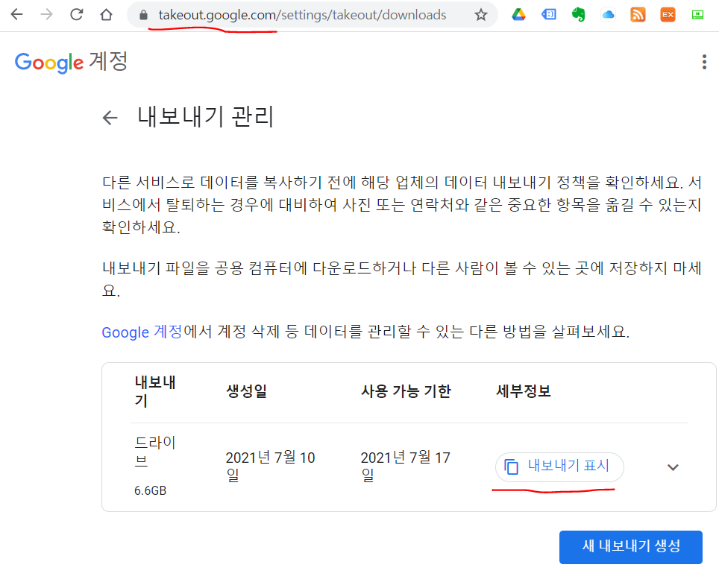The image size is (719, 588).
Task: Open the blue tag extension icon
Action: tap(549, 15)
